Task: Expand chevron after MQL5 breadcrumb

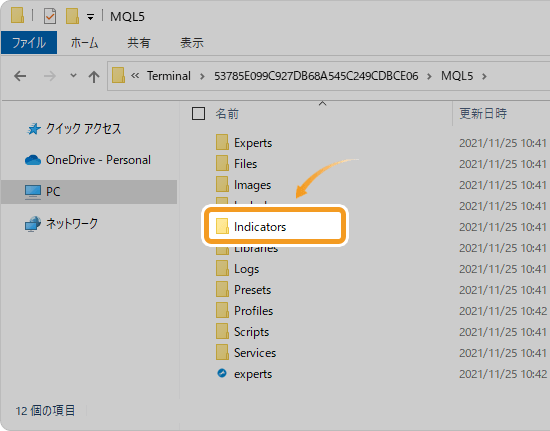Action: click(x=484, y=76)
